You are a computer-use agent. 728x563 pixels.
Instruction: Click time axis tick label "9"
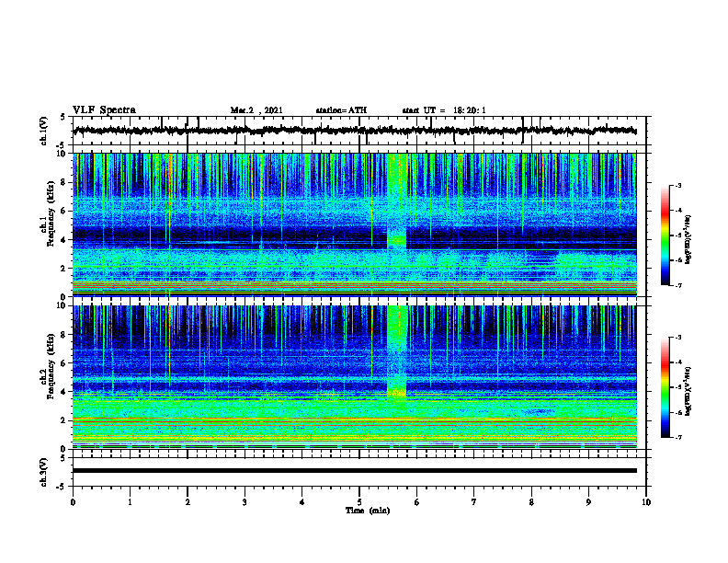[x=588, y=502]
